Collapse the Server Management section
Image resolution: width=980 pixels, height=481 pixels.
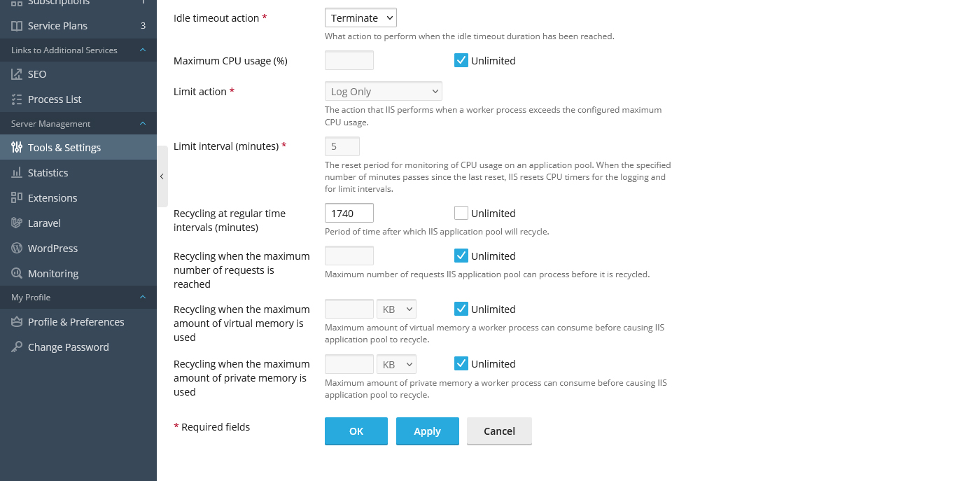coord(143,124)
